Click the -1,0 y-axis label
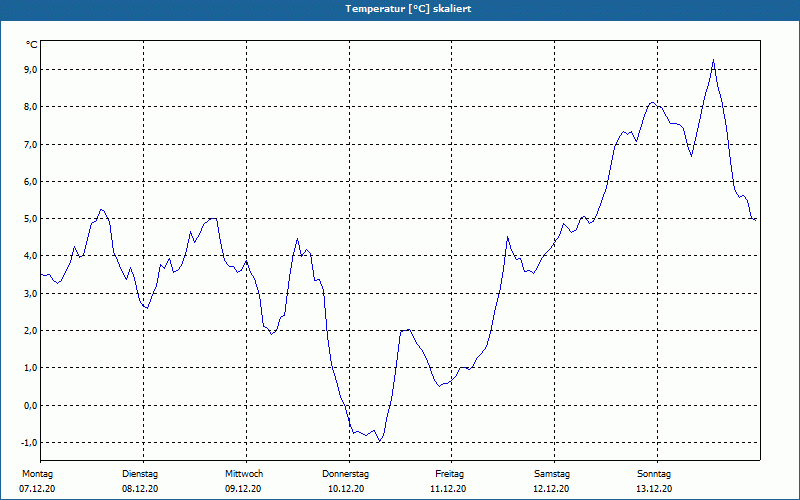 point(27,442)
